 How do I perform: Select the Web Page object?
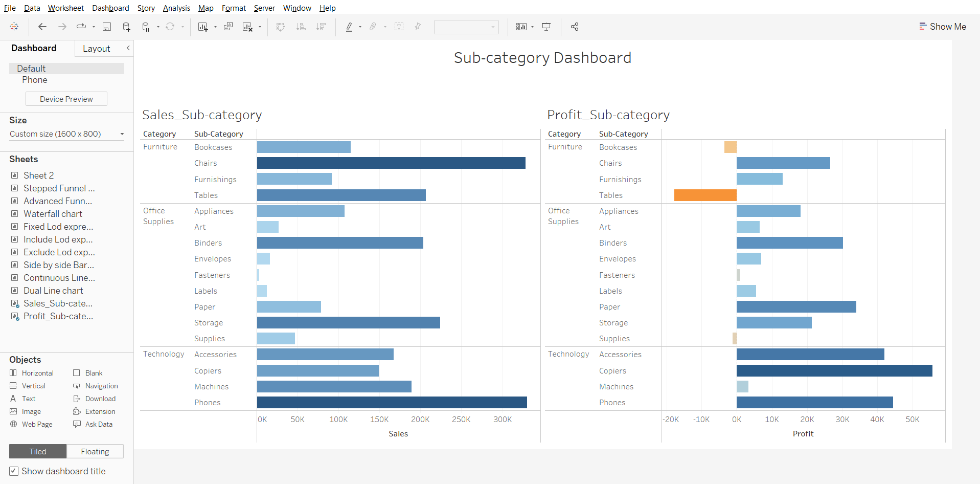click(31, 424)
